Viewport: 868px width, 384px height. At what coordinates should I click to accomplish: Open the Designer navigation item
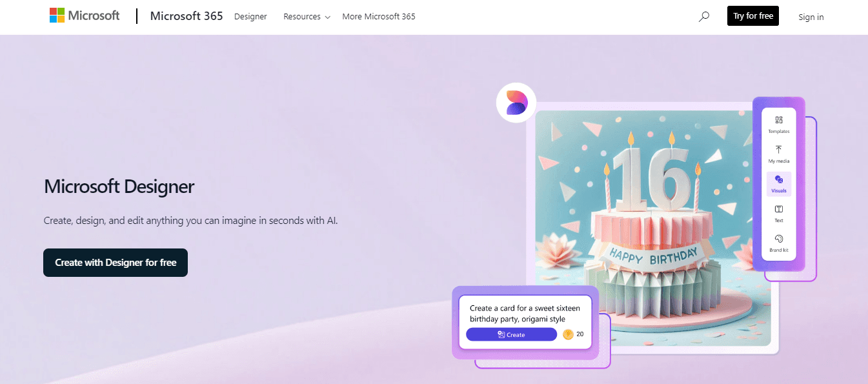pos(250,16)
